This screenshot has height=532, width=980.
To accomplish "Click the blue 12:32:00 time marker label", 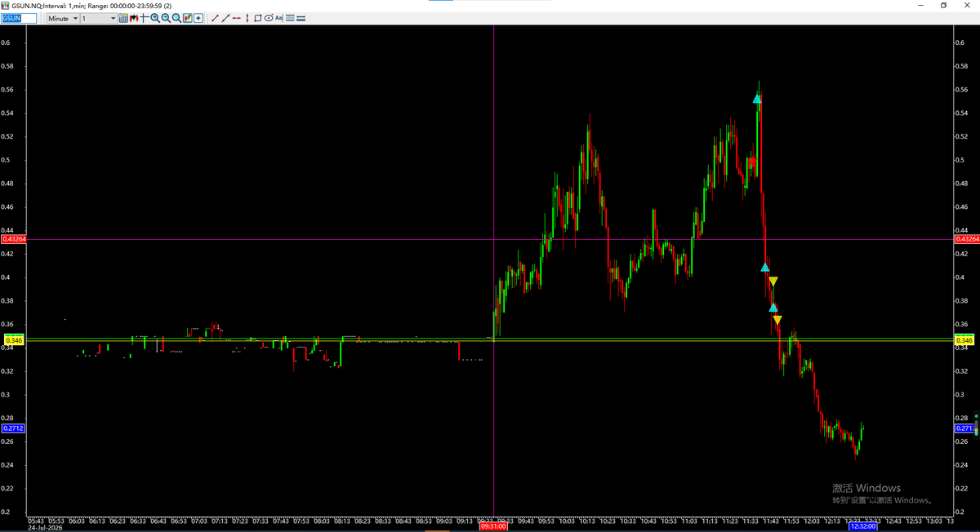I will coord(864,526).
